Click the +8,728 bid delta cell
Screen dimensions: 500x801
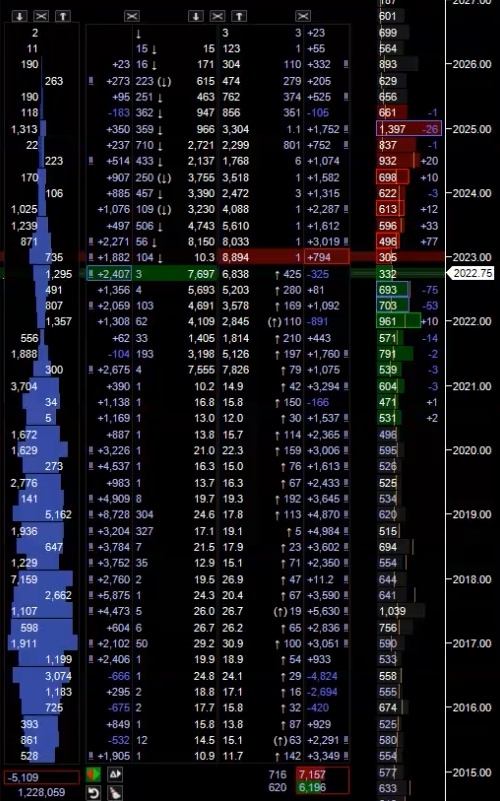click(113, 514)
